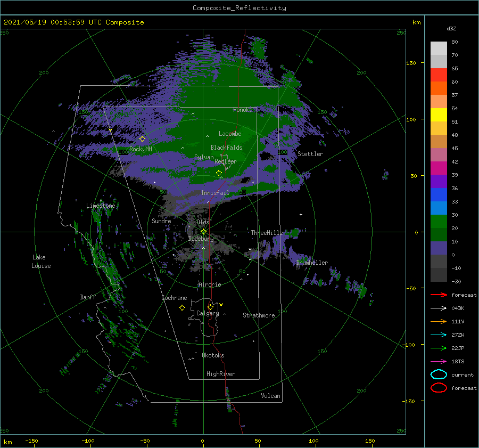479x448 pixels.
Task: Click the Stettler city label
Action: point(310,154)
